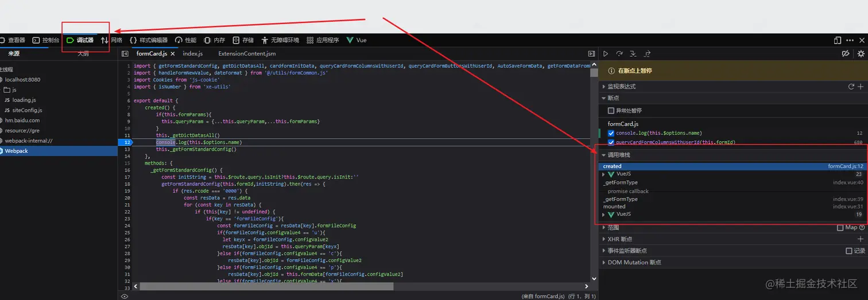Toggle pause on exceptions checkbox
Viewport: 868px width, 300px height.
611,110
